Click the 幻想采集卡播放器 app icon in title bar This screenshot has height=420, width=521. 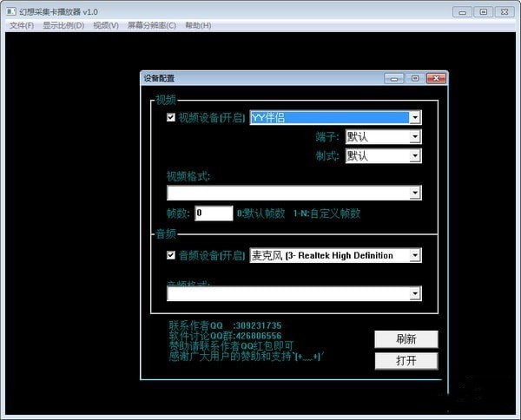click(11, 11)
